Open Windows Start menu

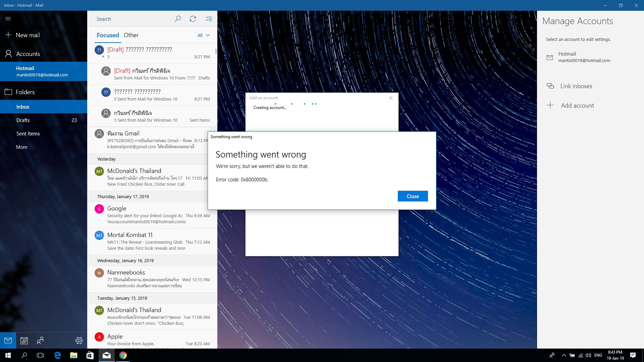click(x=8, y=355)
